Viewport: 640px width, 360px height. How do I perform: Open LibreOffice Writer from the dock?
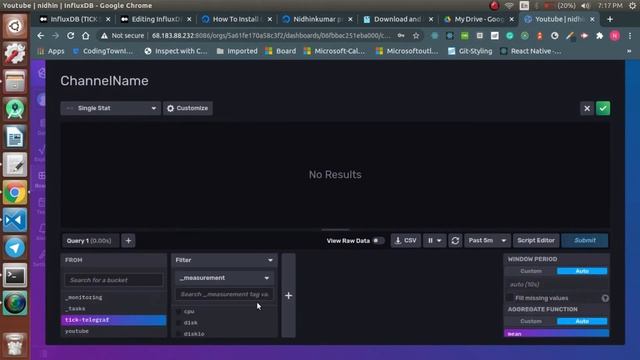[x=15, y=137]
